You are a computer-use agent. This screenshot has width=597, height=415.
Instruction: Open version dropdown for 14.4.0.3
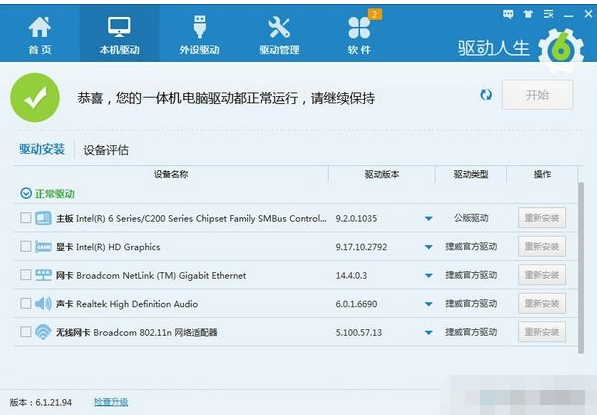429,275
